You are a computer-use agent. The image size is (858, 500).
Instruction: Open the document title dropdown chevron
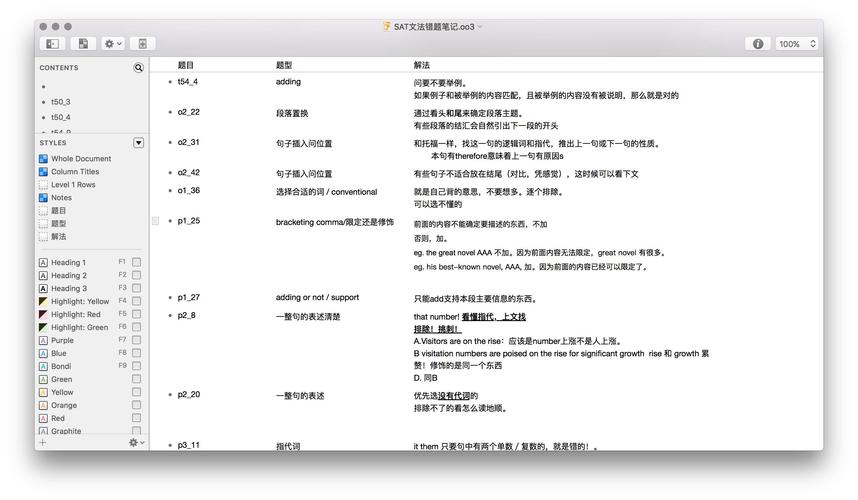tap(480, 27)
